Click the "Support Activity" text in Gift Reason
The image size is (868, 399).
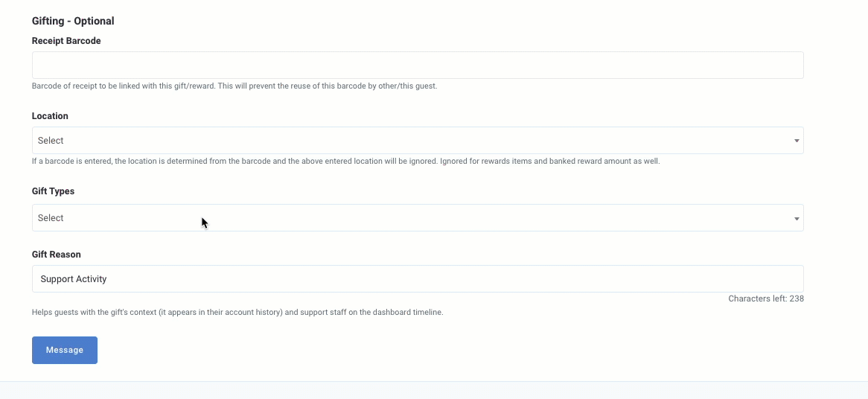pyautogui.click(x=74, y=279)
